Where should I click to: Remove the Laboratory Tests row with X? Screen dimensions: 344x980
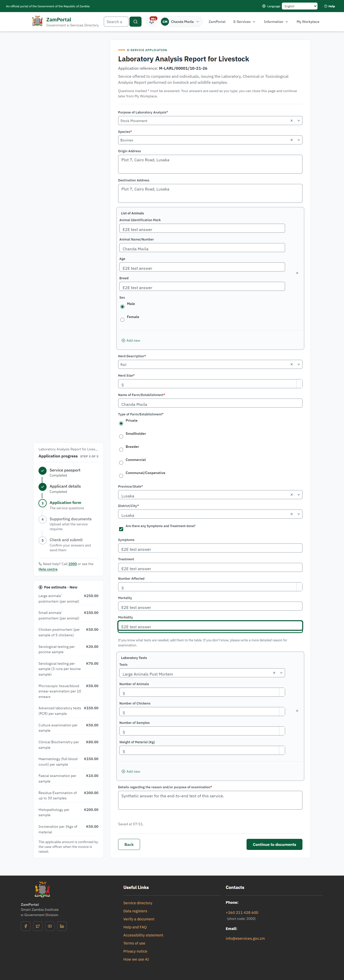tap(297, 711)
